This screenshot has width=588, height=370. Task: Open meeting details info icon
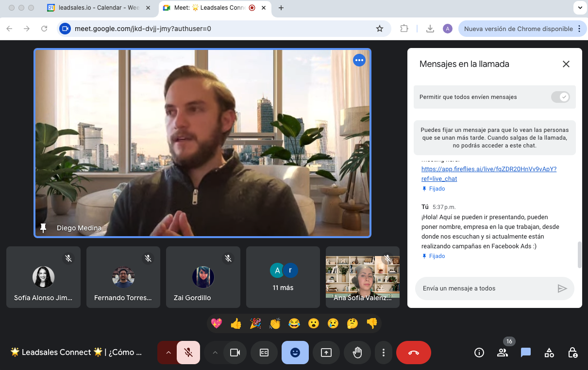[x=479, y=353]
